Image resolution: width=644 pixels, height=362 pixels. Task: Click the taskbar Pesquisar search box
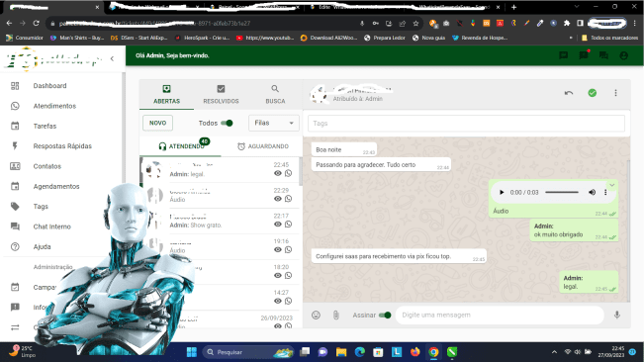click(x=248, y=352)
